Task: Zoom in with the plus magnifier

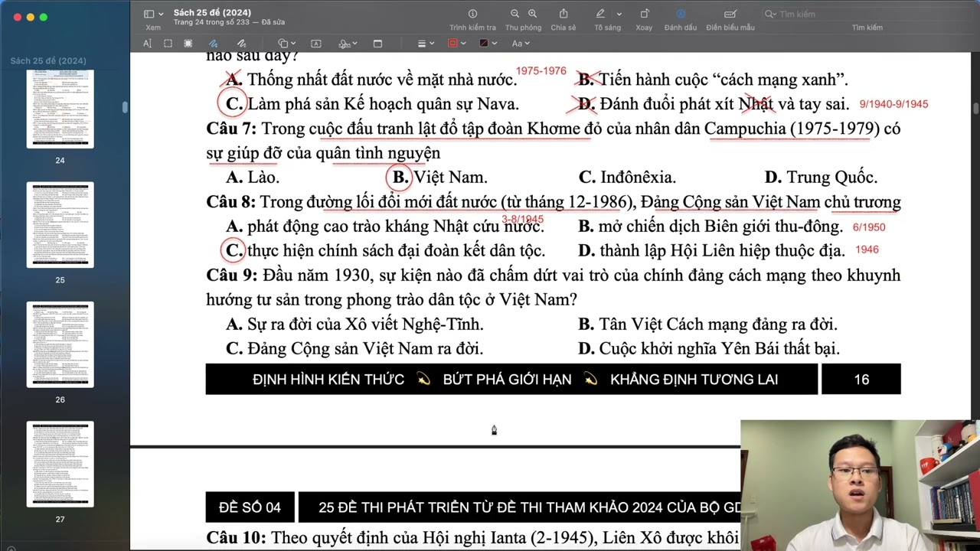Action: coord(532,14)
